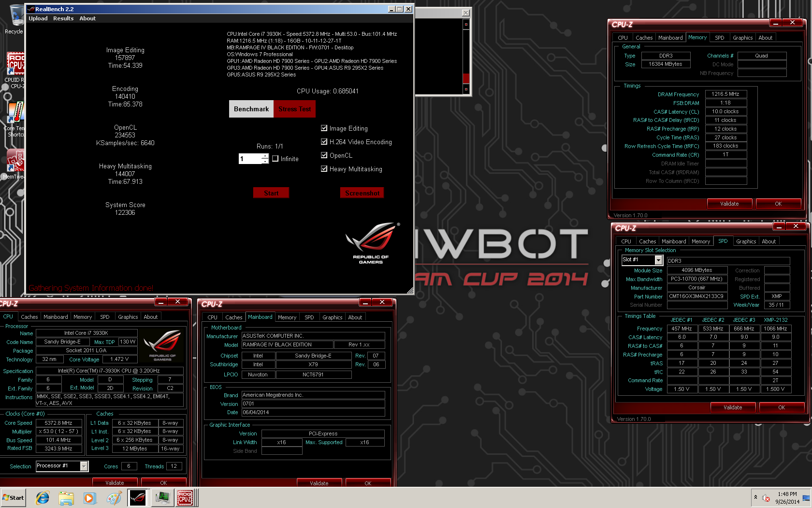812x508 pixels.
Task: Open the Slot #1 dropdown in SPD window
Action: 658,260
